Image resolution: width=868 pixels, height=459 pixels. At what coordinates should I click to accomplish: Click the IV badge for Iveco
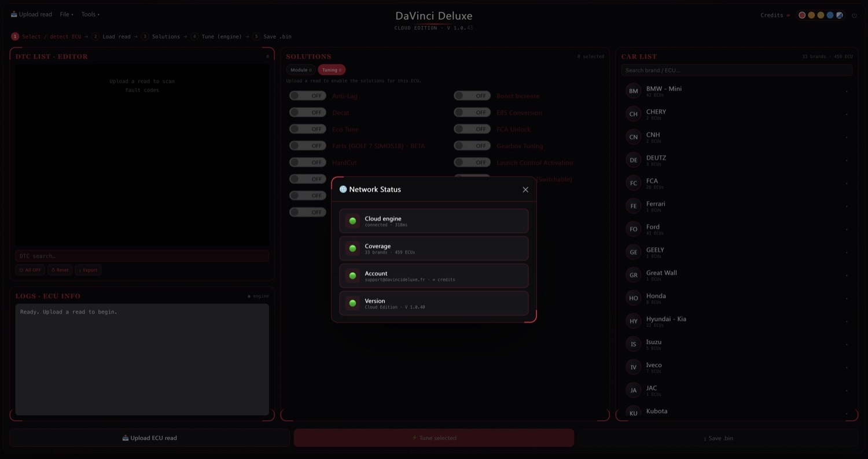[x=634, y=368]
